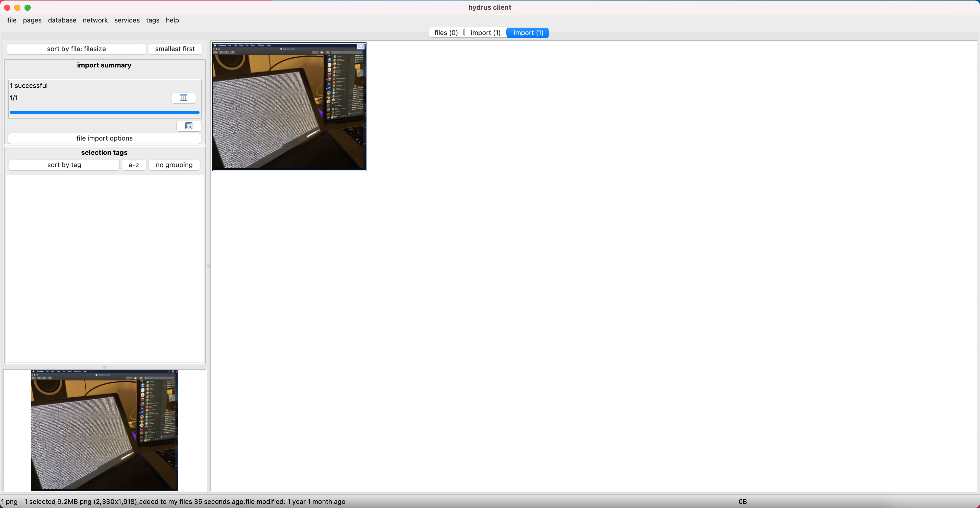This screenshot has height=508, width=980.
Task: Open the file menu
Action: pyautogui.click(x=11, y=20)
